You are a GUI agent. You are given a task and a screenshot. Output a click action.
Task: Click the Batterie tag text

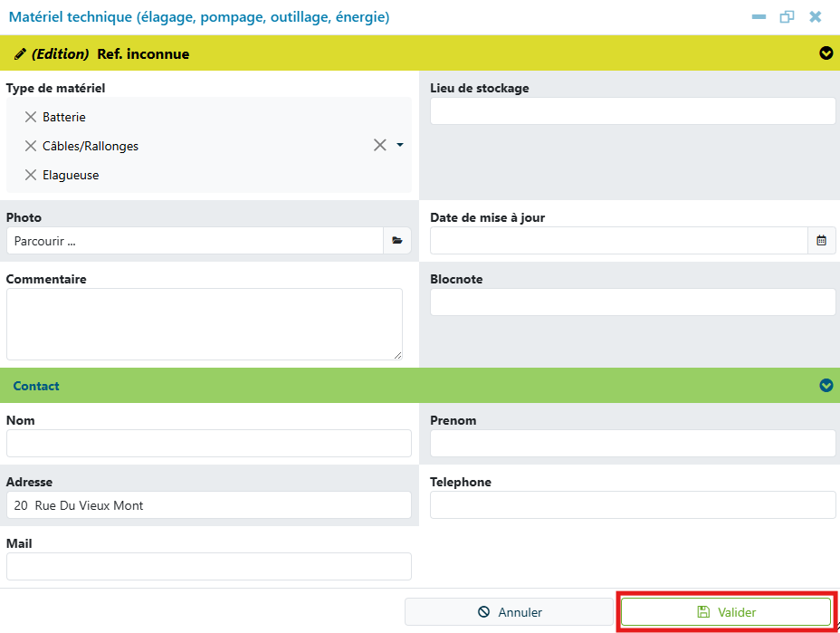click(x=63, y=117)
